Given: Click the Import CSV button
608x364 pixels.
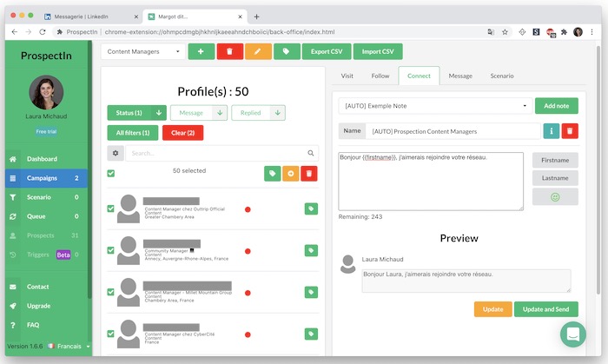Looking at the screenshot, I should coord(378,51).
